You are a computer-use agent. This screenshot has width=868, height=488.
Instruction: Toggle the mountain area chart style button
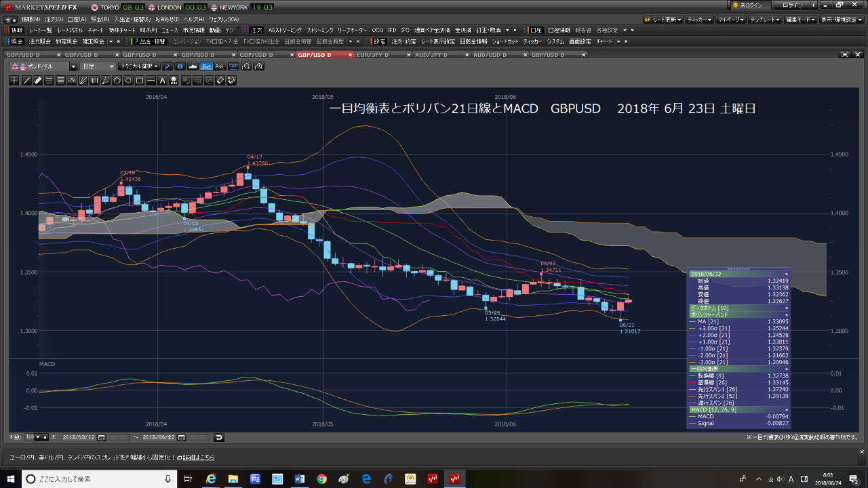(193, 66)
